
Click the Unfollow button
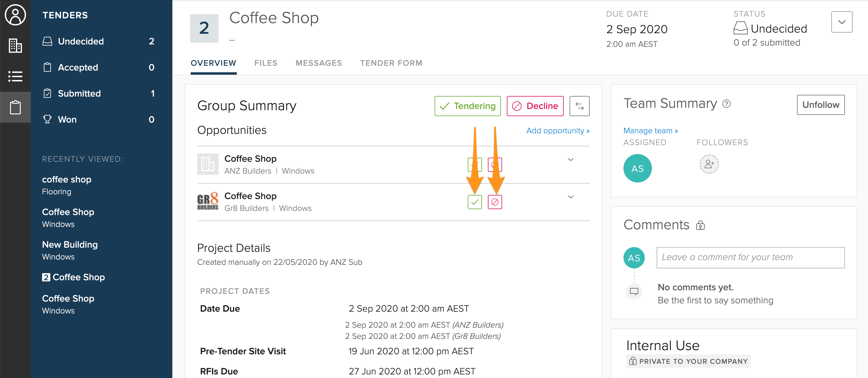pyautogui.click(x=820, y=105)
